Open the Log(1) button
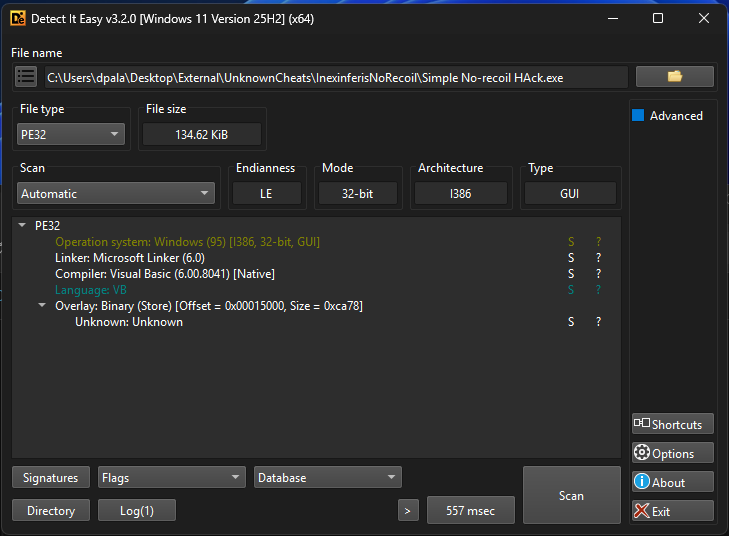The height and width of the screenshot is (536, 729). (137, 510)
